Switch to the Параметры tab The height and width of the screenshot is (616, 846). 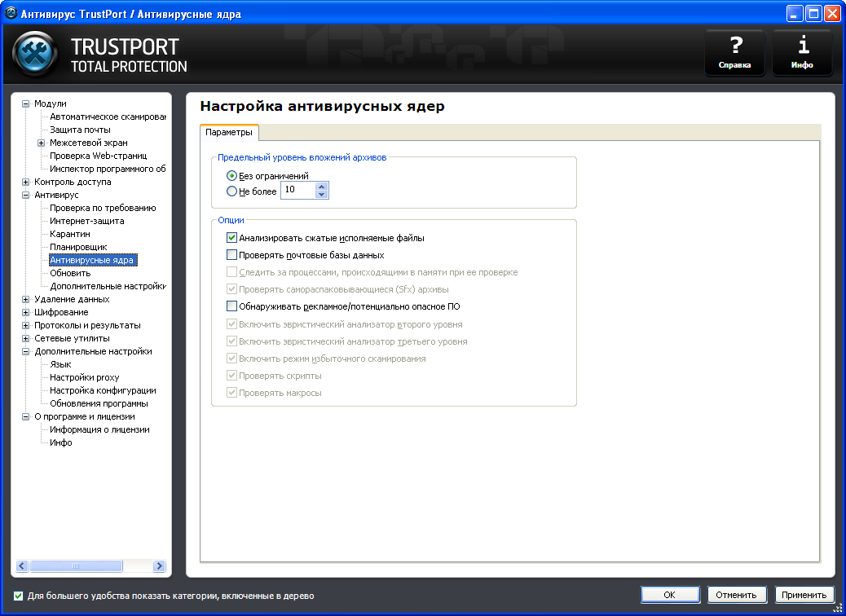point(229,132)
